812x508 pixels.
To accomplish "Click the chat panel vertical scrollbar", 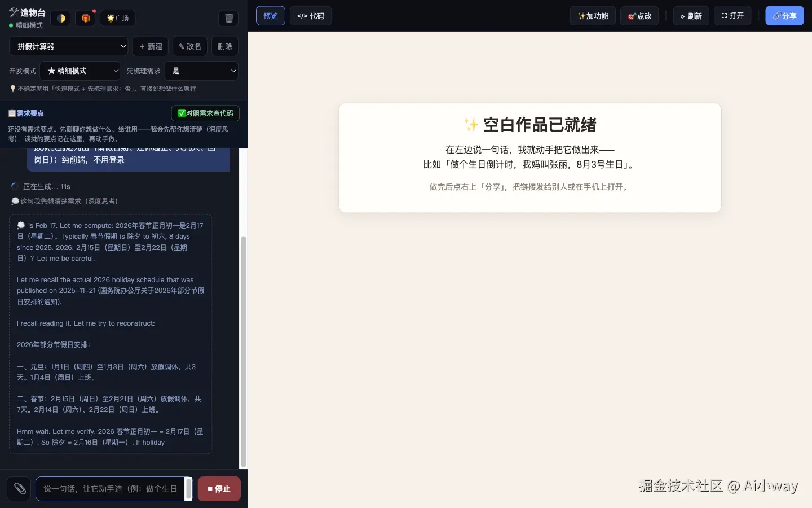I will point(244,352).
